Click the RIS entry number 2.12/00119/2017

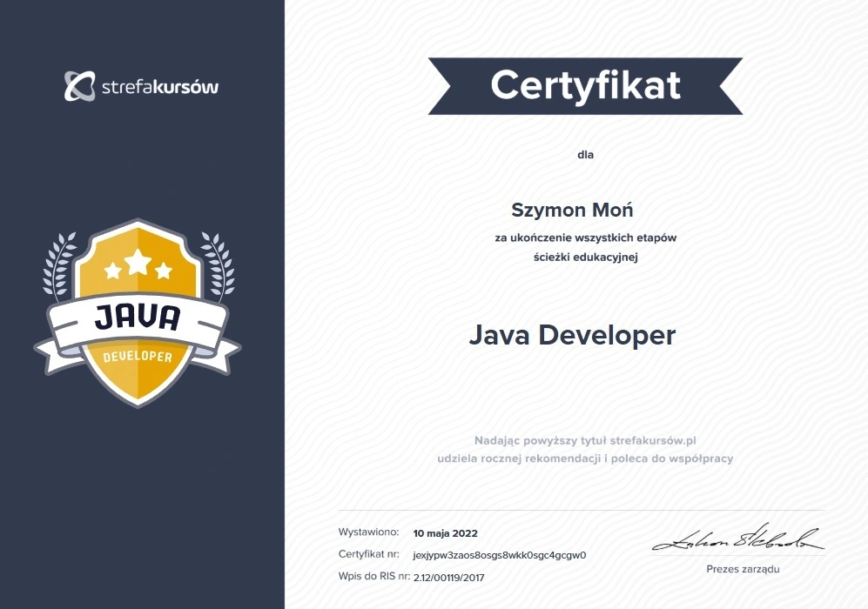448,577
